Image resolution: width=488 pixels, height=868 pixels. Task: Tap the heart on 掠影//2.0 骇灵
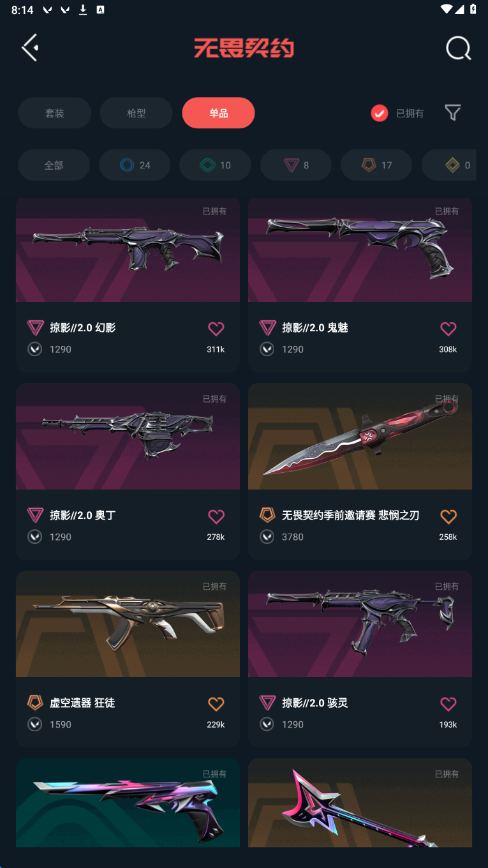pyautogui.click(x=448, y=704)
